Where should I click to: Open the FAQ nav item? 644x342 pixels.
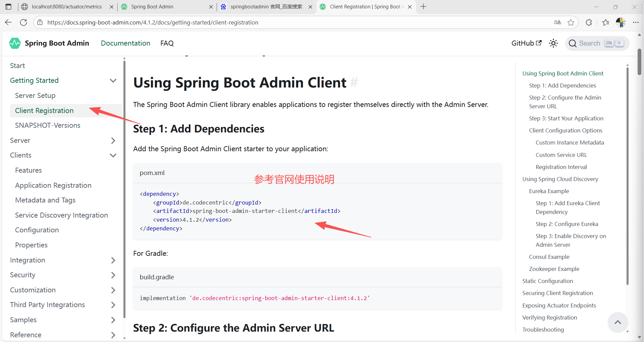(x=167, y=43)
